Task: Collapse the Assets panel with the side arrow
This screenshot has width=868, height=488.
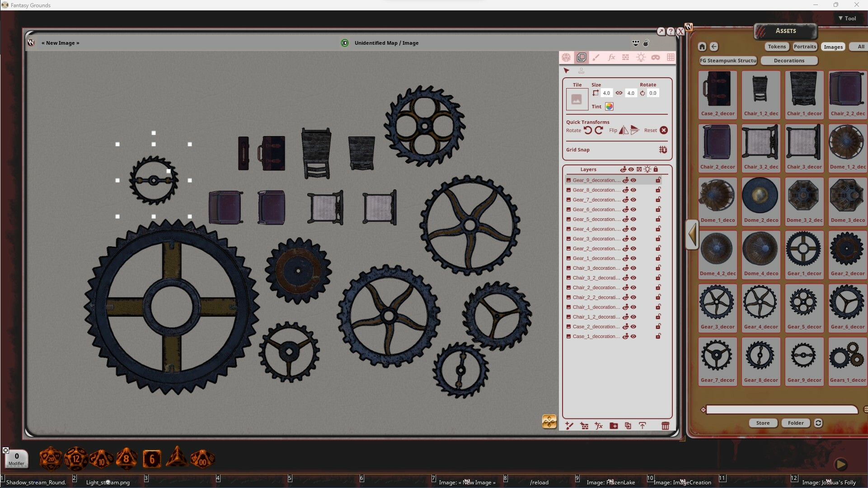Action: tap(692, 235)
